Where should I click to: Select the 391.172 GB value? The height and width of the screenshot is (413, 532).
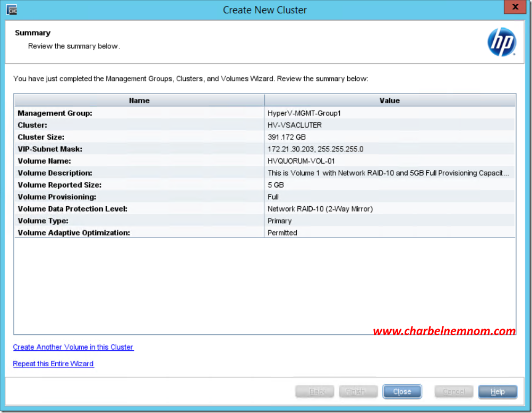[287, 137]
